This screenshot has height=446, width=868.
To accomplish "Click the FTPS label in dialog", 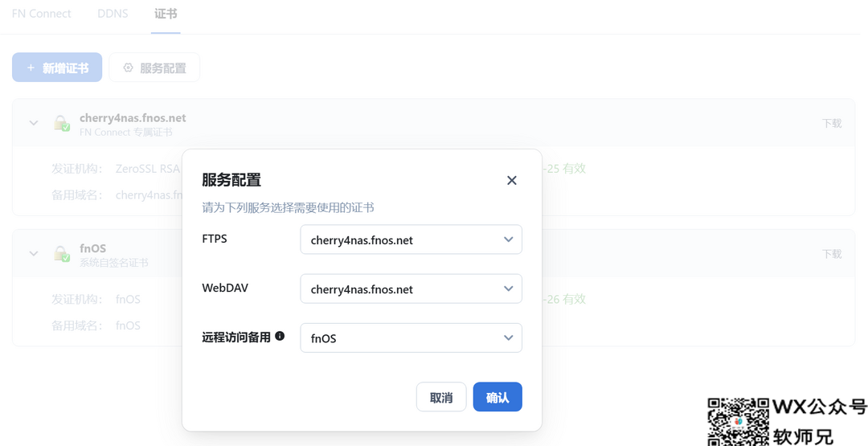I will coord(215,239).
